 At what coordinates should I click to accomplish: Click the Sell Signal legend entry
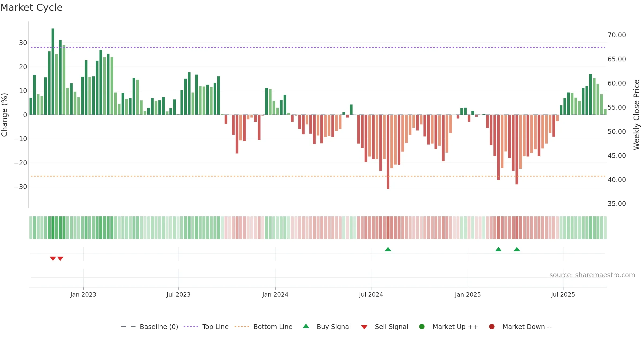(385, 327)
